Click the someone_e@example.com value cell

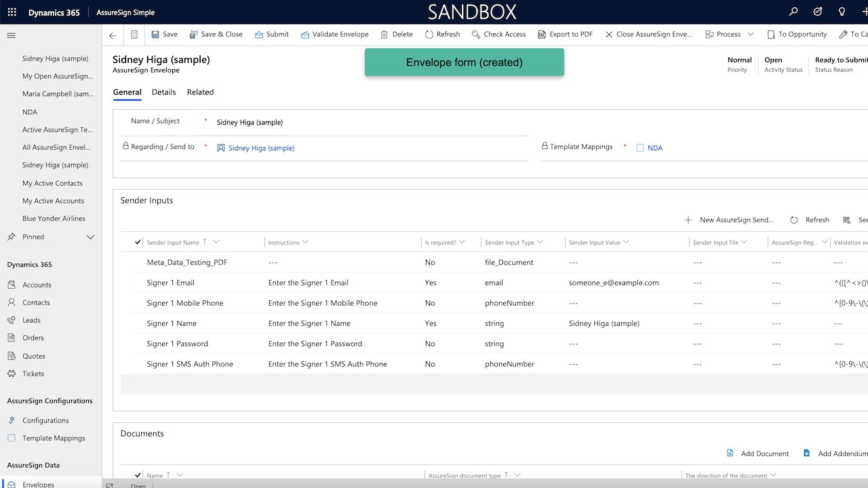(x=614, y=283)
